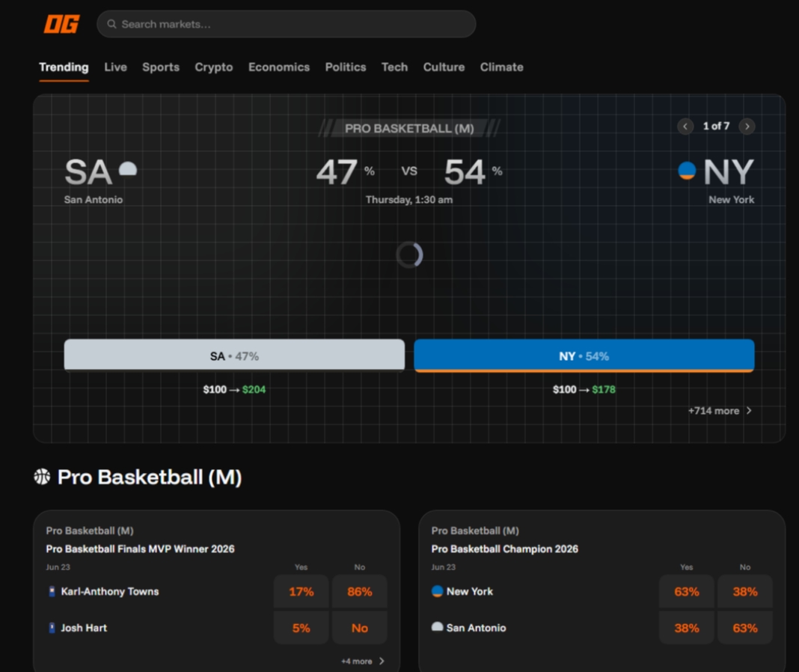Open the Sports tab

[161, 67]
